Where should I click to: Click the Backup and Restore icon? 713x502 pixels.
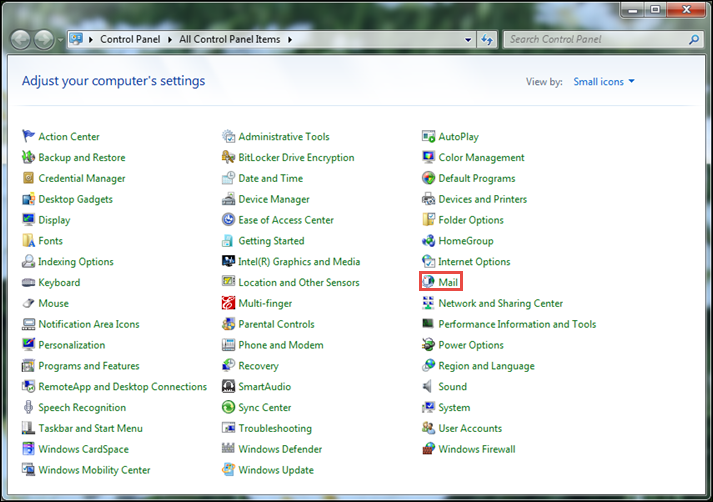28,157
